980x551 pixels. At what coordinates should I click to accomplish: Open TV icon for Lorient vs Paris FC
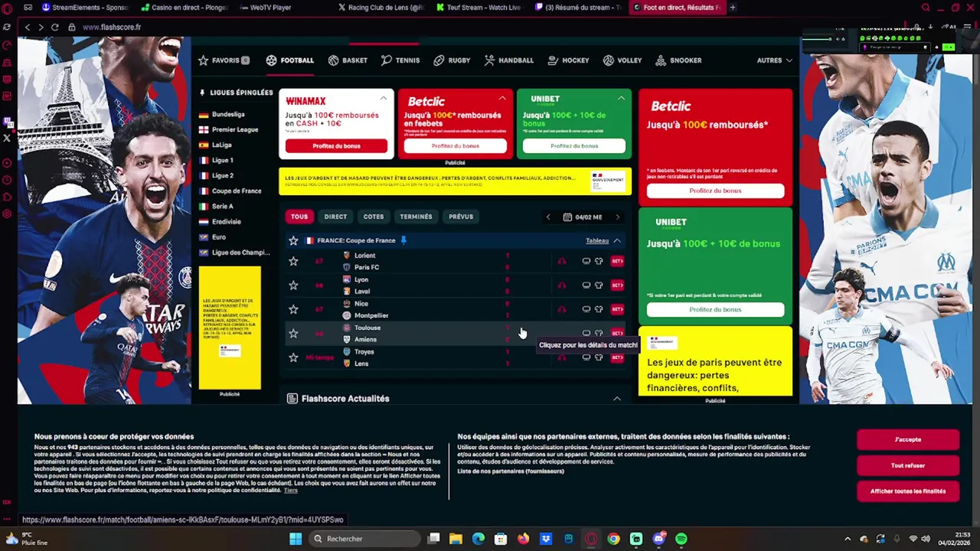tap(586, 261)
